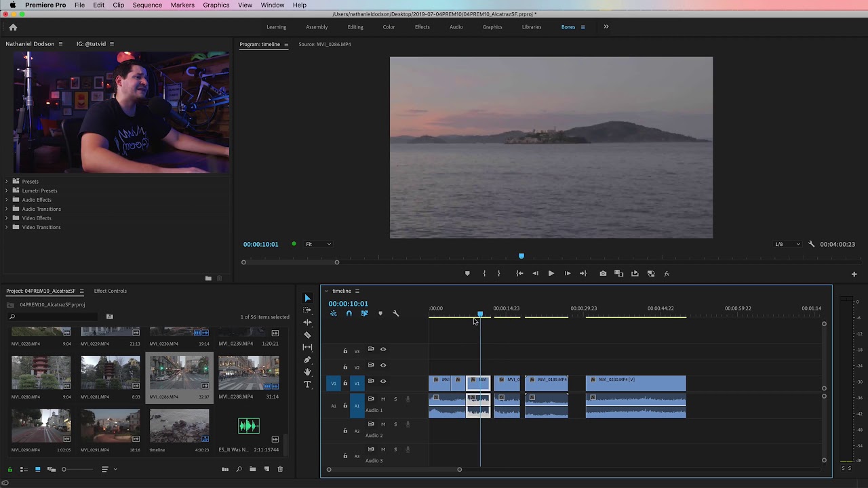Click Export Frame camera icon
This screenshot has height=488, width=868.
click(x=603, y=274)
